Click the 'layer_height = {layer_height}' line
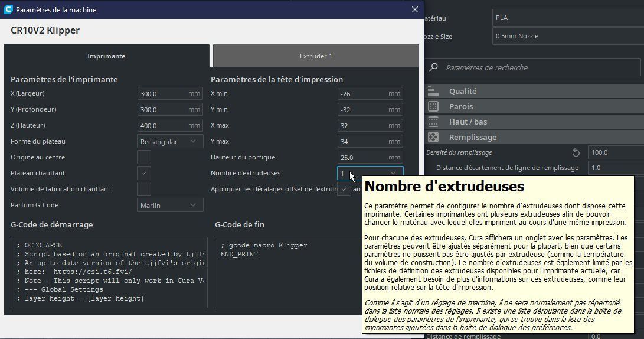 (80, 299)
